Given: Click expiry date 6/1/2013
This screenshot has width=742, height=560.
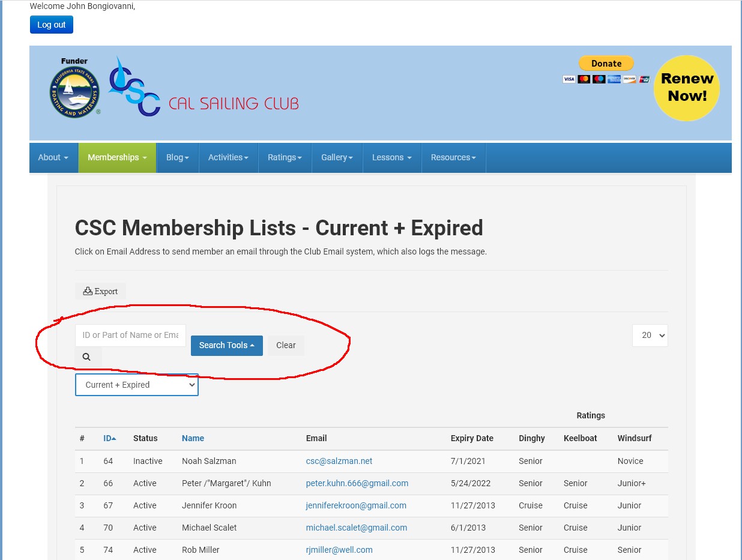Looking at the screenshot, I should [x=468, y=528].
